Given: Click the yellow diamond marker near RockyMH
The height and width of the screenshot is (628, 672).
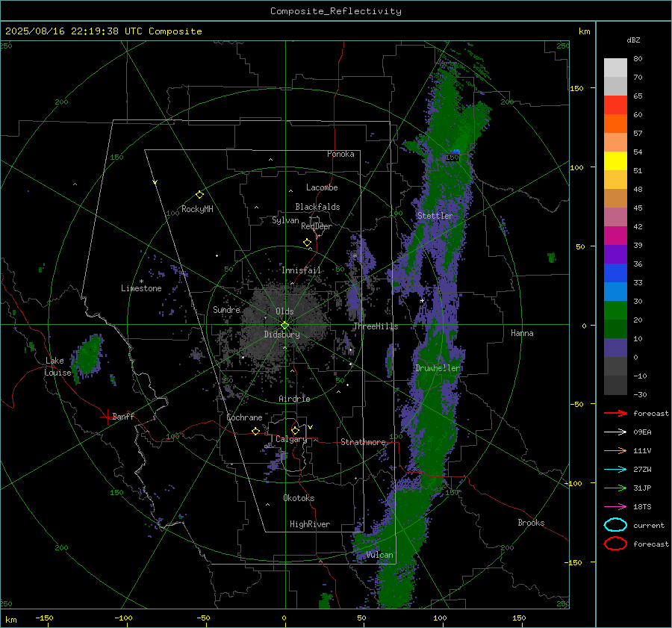Looking at the screenshot, I should (199, 195).
